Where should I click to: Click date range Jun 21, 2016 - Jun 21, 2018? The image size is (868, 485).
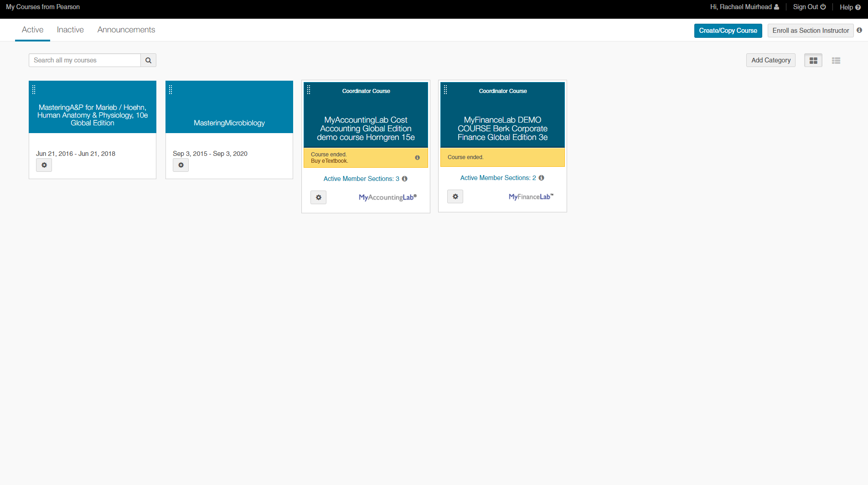76,154
